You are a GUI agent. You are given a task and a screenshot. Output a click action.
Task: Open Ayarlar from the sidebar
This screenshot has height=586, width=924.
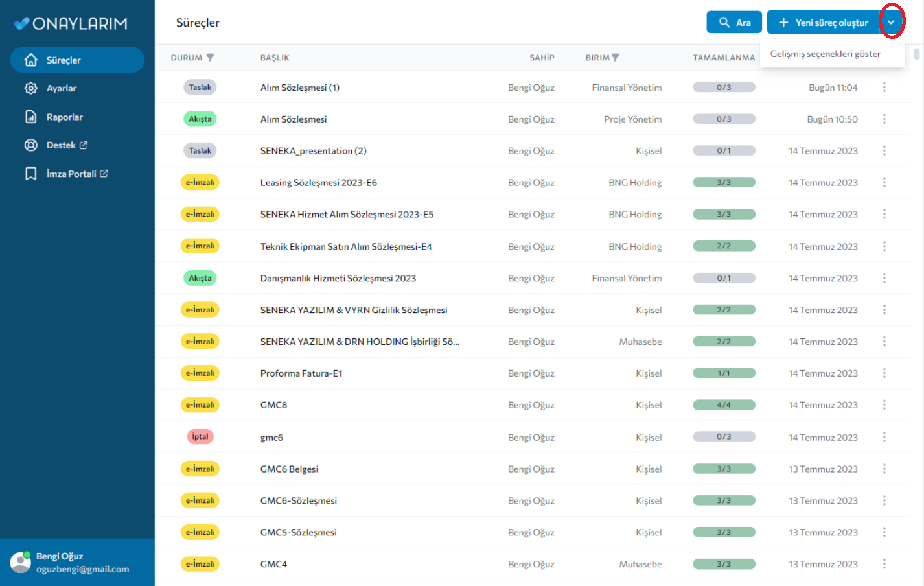61,88
